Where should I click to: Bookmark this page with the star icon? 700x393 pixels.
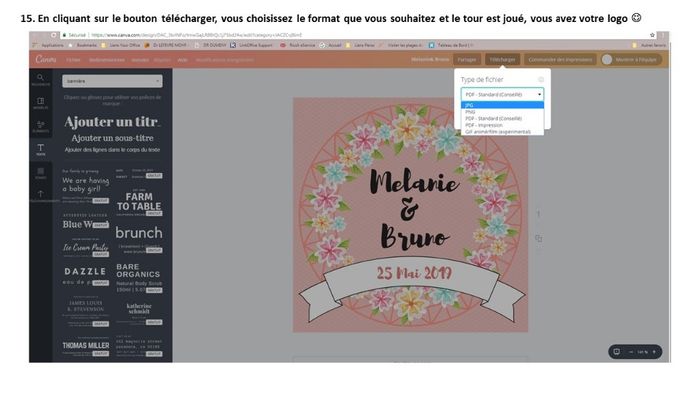click(652, 35)
